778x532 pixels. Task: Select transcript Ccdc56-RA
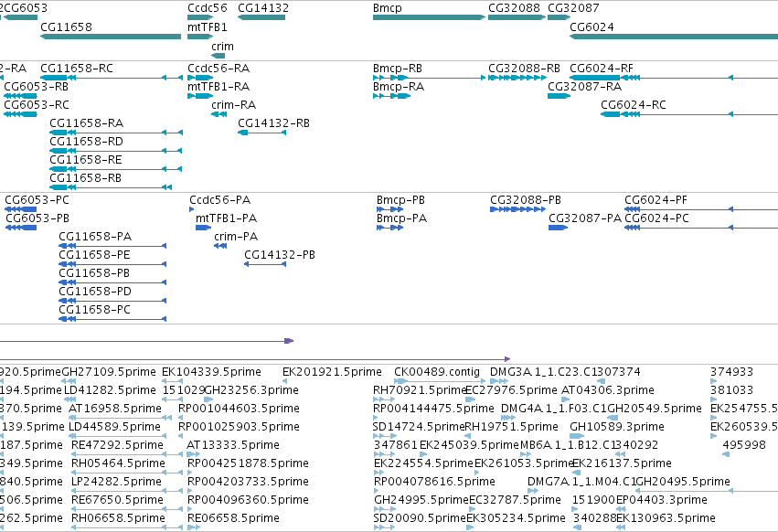[x=218, y=68]
